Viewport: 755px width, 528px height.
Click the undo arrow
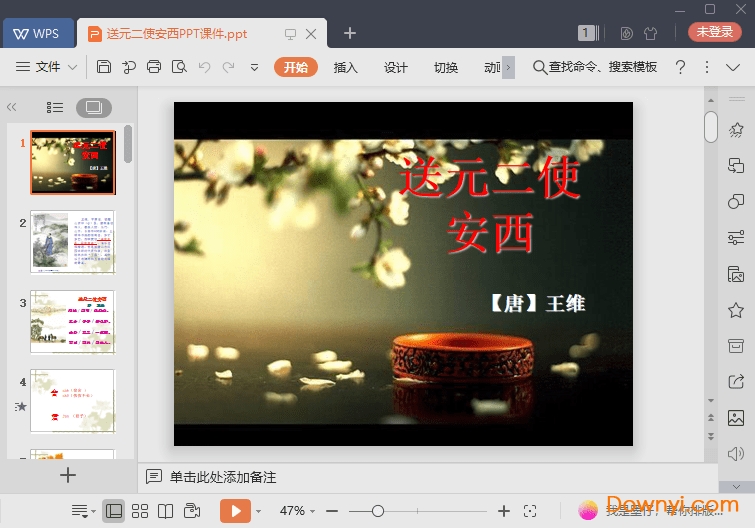[204, 67]
